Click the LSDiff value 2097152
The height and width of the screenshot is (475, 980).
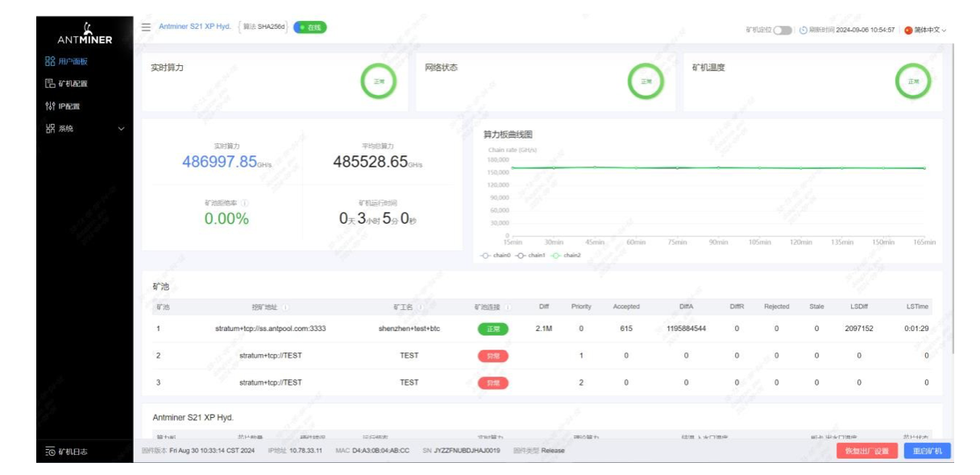[x=859, y=328]
